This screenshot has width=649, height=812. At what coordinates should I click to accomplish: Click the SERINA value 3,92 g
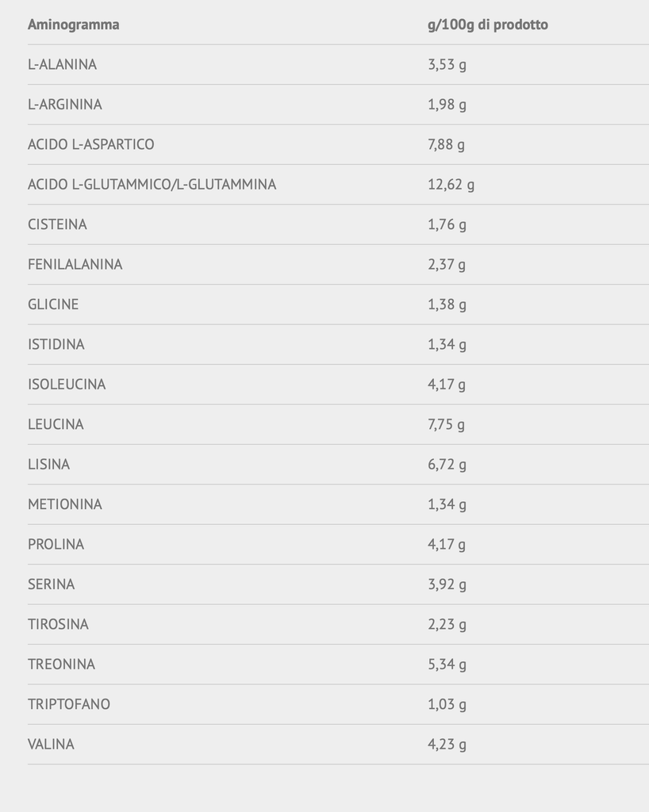pos(447,584)
